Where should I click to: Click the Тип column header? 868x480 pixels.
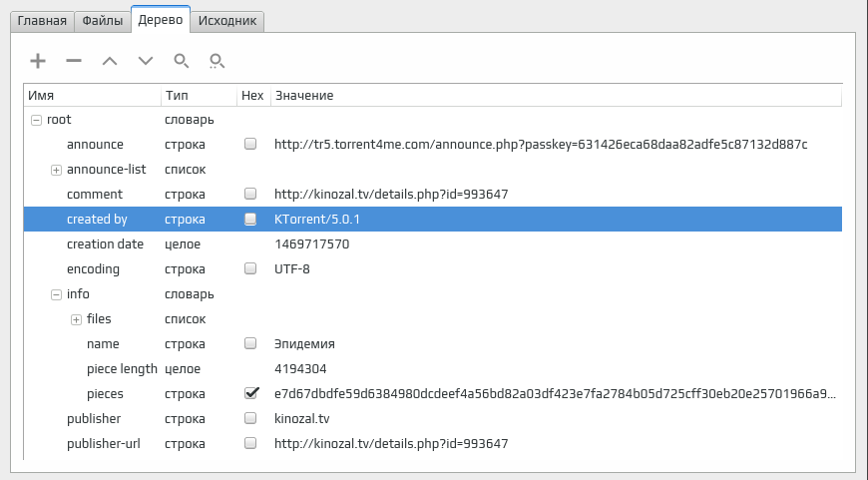(199, 95)
